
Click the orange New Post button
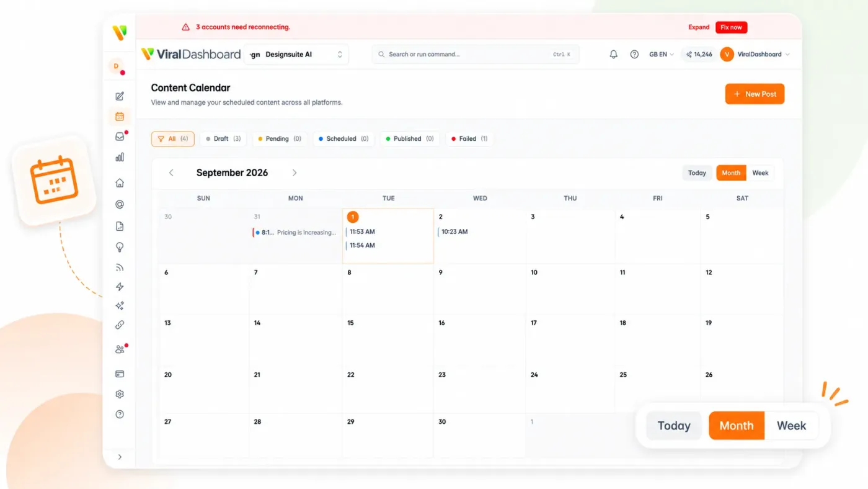pyautogui.click(x=755, y=94)
